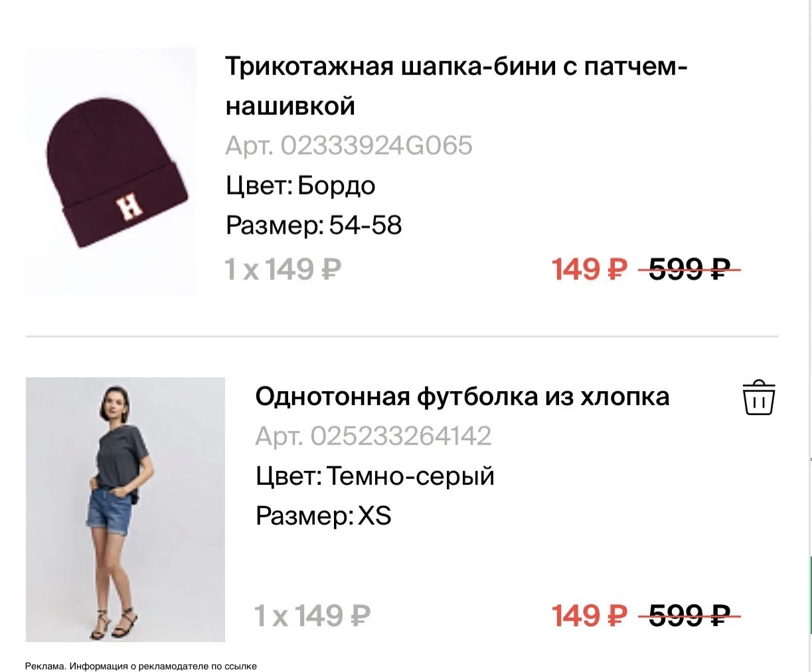812x672 pixels.
Task: Click the Цвет: Темно-серый color line
Action: pyautogui.click(x=375, y=476)
